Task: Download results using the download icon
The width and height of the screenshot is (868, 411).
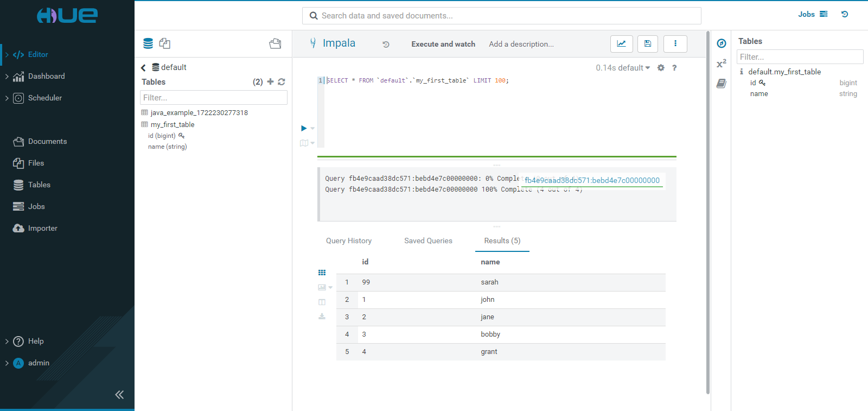Action: click(322, 317)
